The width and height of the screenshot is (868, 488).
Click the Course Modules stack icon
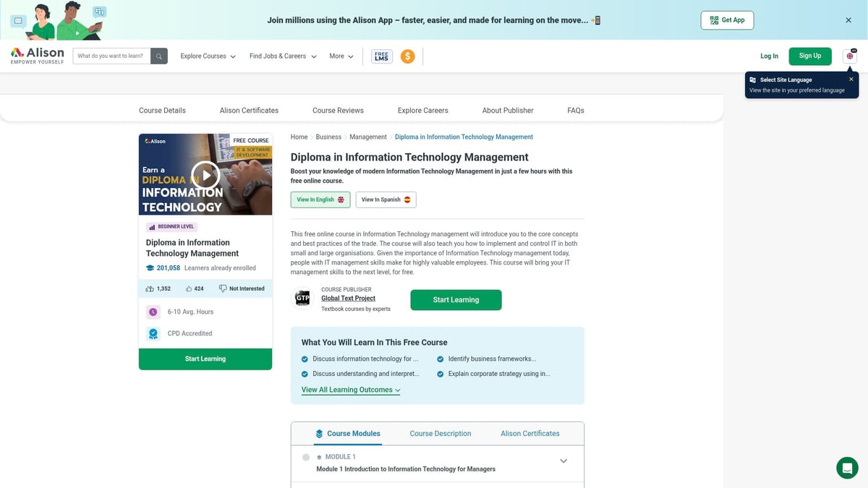(x=319, y=434)
